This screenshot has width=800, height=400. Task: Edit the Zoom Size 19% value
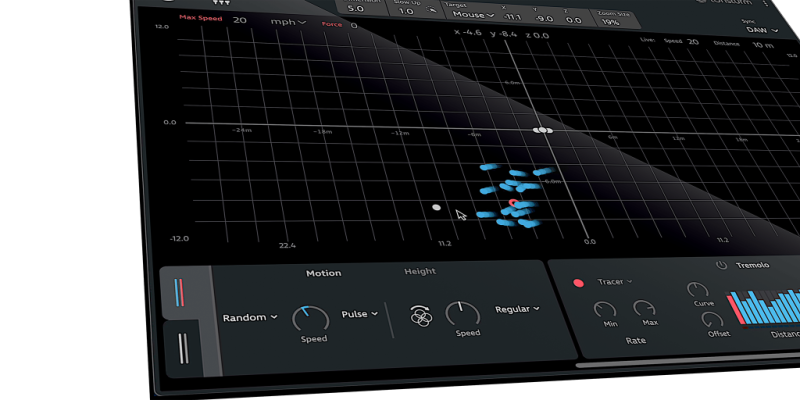[611, 22]
